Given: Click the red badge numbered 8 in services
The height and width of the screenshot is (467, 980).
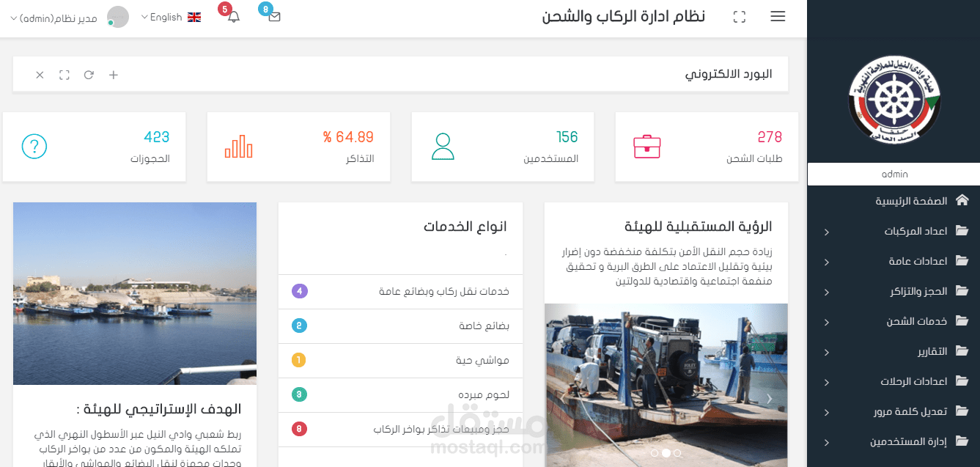Looking at the screenshot, I should (x=299, y=429).
